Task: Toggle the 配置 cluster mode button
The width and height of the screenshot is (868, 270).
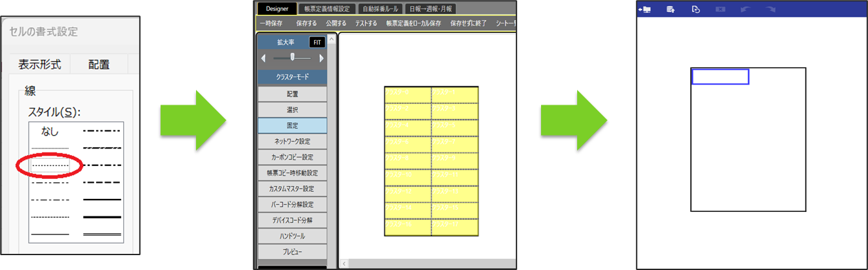Action: click(x=292, y=94)
